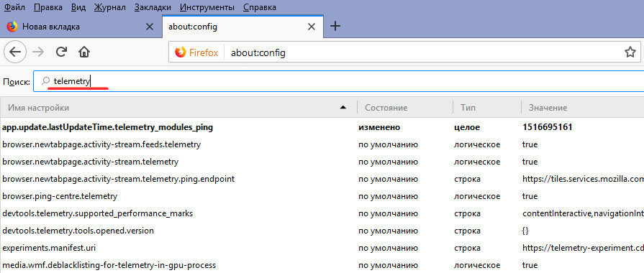Viewport: 644px width, 273px height.
Task: Click the contentInteractive,navigationInt value
Action: [x=584, y=213]
